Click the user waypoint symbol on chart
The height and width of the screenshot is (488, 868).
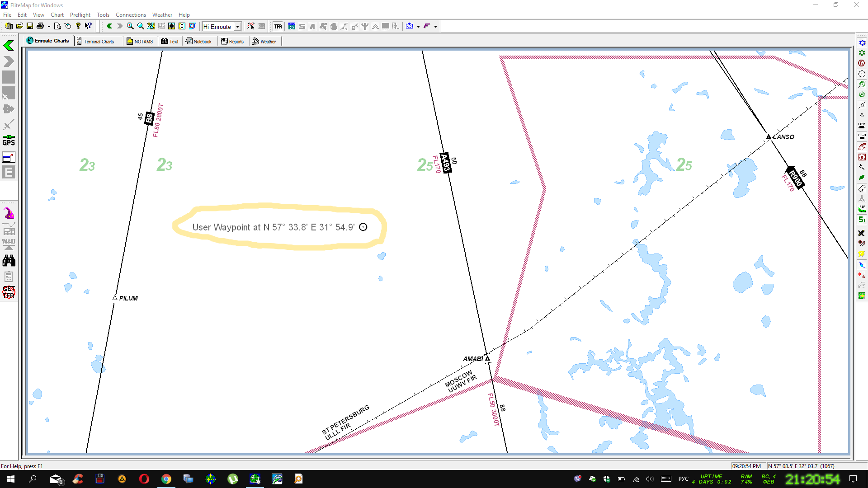[363, 227]
